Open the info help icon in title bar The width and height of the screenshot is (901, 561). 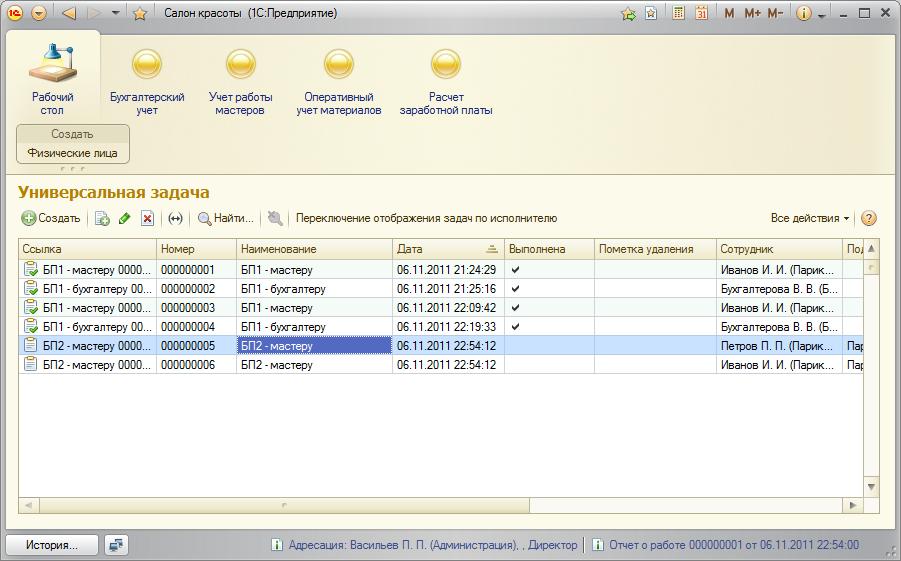click(x=803, y=13)
